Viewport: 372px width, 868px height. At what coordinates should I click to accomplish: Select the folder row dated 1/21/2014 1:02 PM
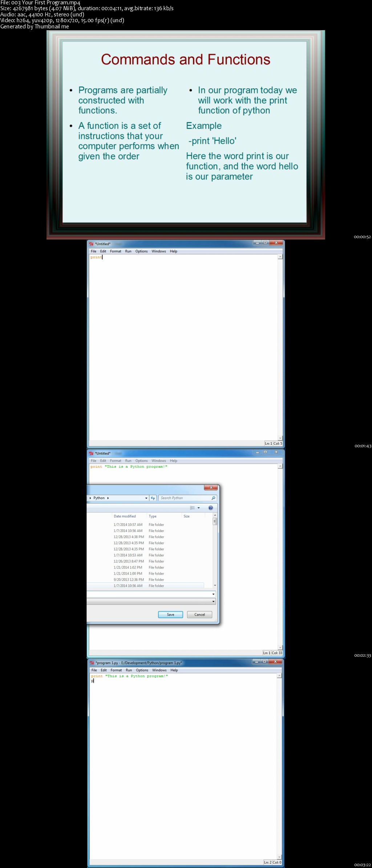[x=145, y=568]
